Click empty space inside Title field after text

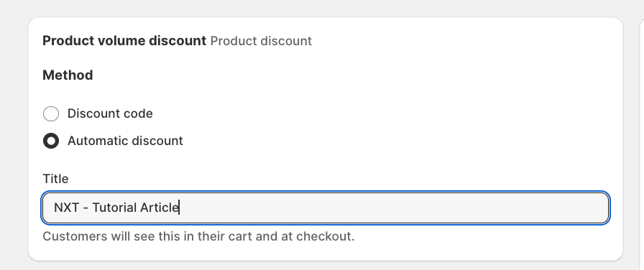pyautogui.click(x=390, y=208)
